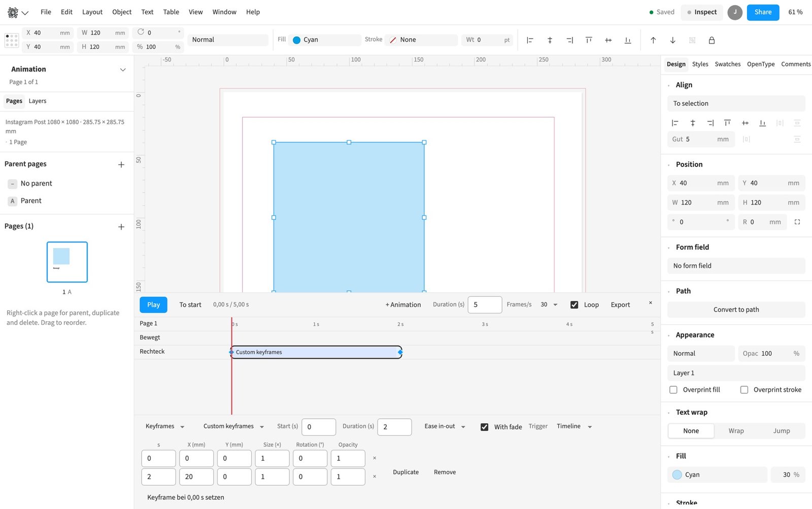
Task: Open user account avatar J
Action: coord(735,12)
